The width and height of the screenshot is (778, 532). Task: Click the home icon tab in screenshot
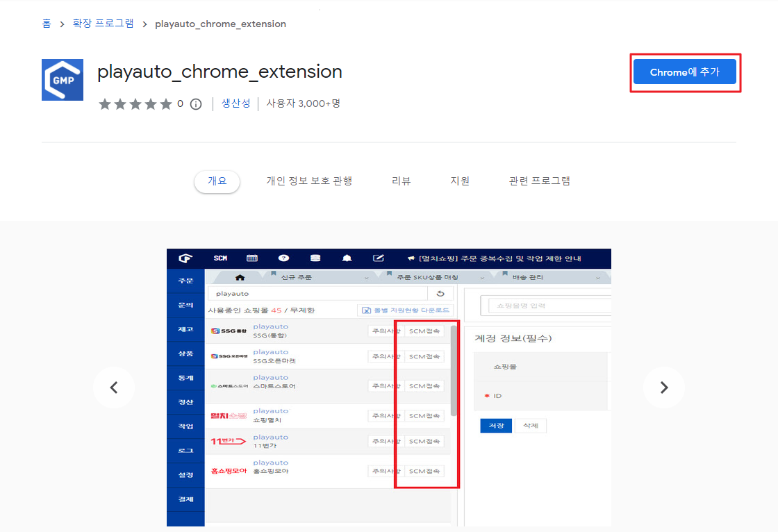click(240, 277)
